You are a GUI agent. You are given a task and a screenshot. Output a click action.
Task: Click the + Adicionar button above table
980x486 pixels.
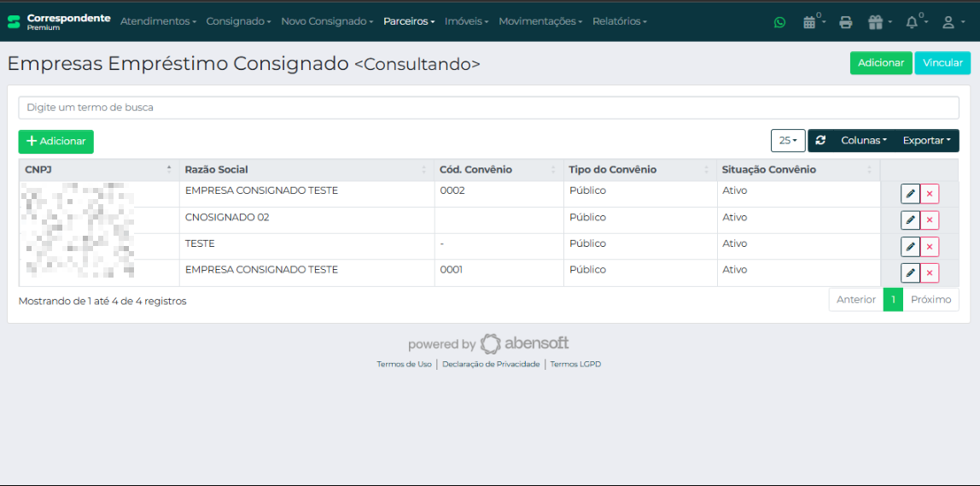(x=56, y=142)
